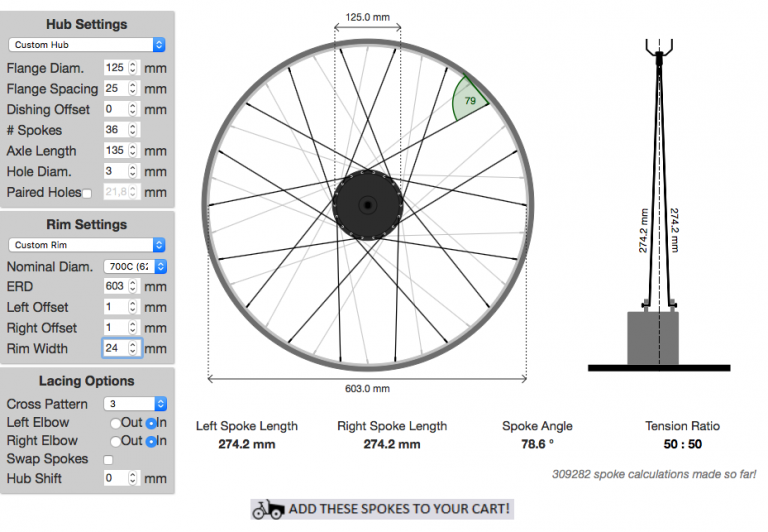
Task: Click the green spoke angle marker
Action: click(x=469, y=100)
